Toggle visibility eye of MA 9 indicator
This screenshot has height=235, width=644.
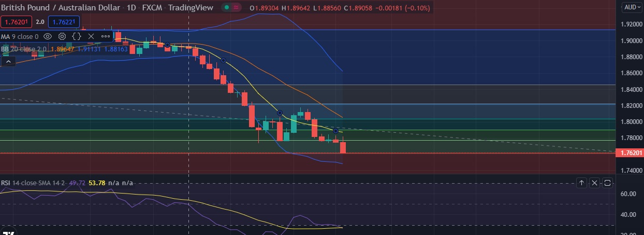pyautogui.click(x=48, y=36)
